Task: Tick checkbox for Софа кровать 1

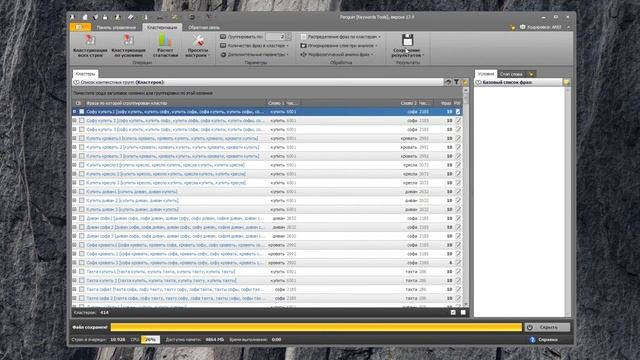Action: click(x=82, y=245)
